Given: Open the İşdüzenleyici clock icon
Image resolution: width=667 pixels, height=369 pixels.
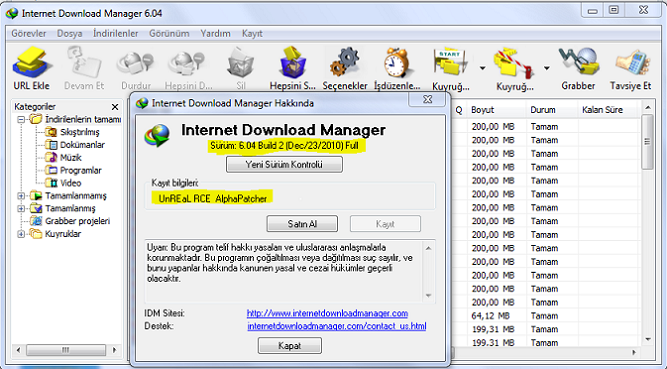Looking at the screenshot, I should click(396, 63).
